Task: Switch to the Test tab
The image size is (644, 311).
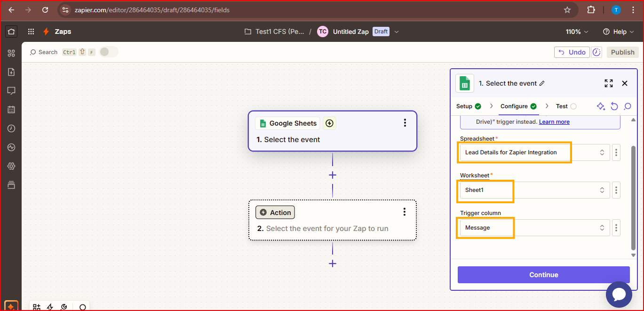Action: click(x=566, y=106)
